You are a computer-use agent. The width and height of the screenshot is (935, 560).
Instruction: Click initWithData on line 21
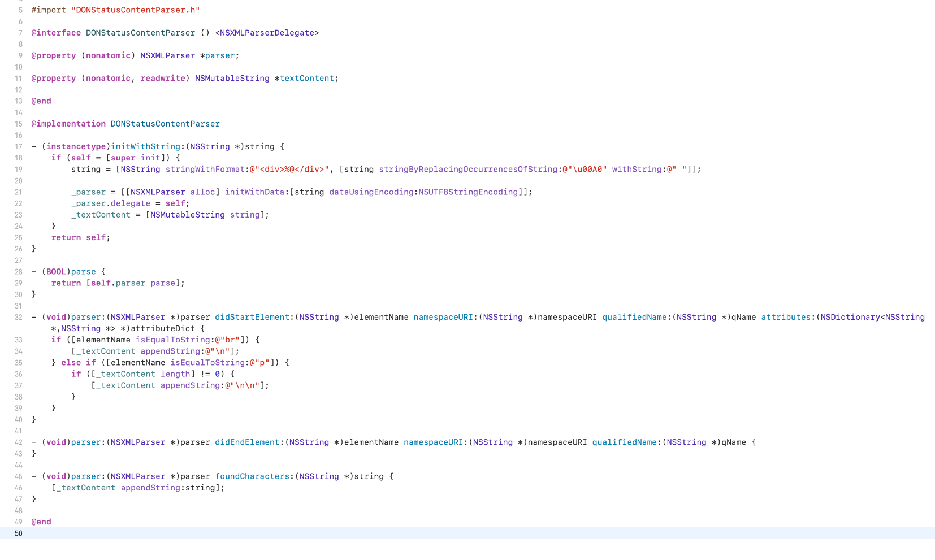[254, 192]
